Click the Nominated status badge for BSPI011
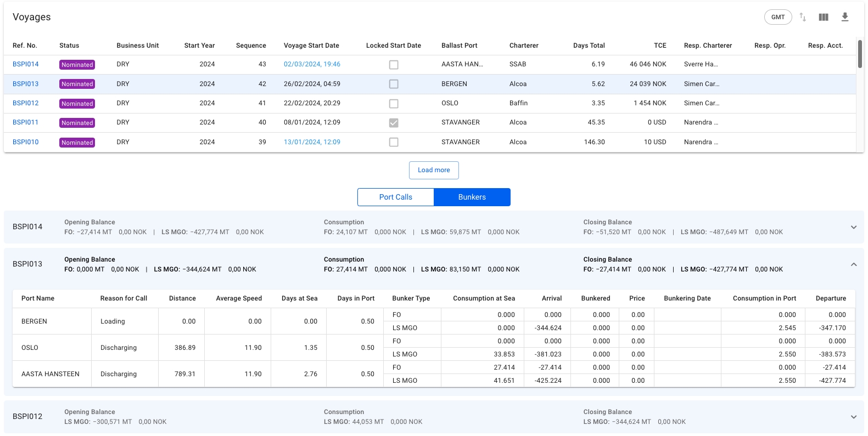The width and height of the screenshot is (868, 436). [77, 123]
